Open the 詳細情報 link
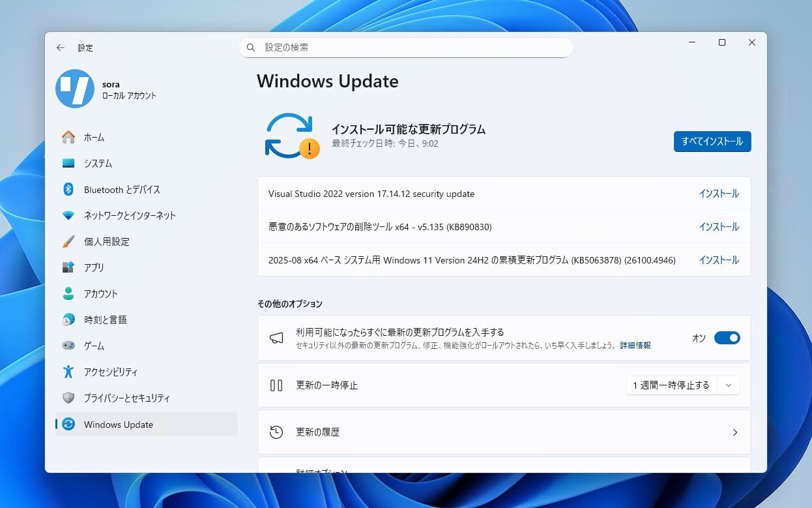Viewport: 812px width, 508px height. 635,346
